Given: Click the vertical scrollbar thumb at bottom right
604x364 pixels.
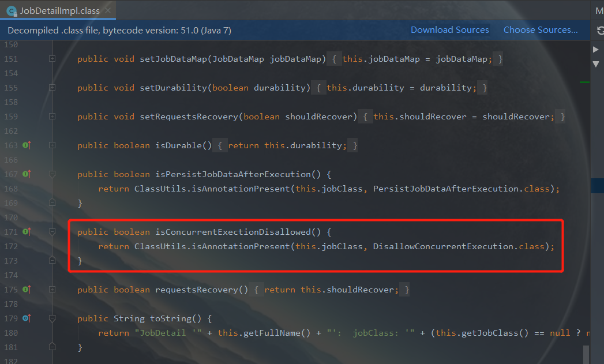Looking at the screenshot, I should 586,354.
